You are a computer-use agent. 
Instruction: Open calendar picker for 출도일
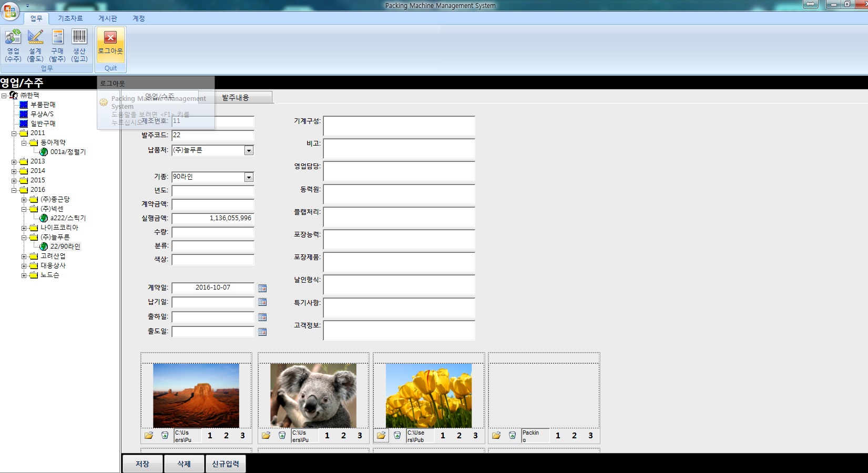[x=262, y=332]
